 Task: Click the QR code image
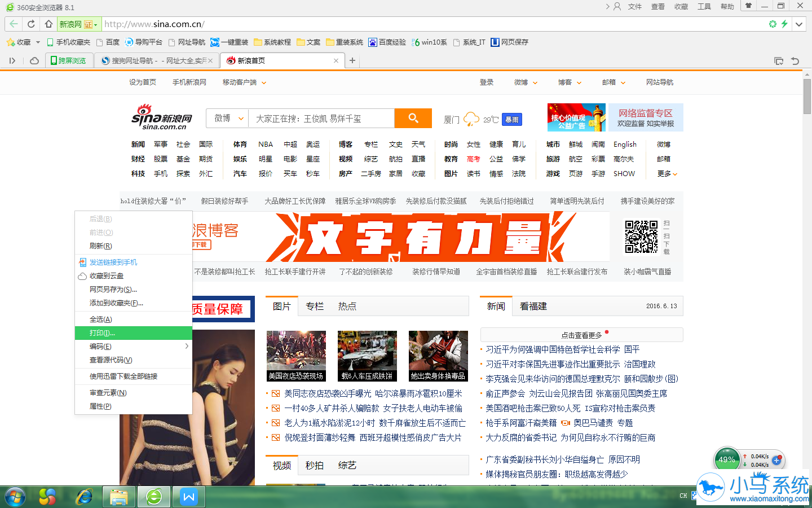point(641,237)
